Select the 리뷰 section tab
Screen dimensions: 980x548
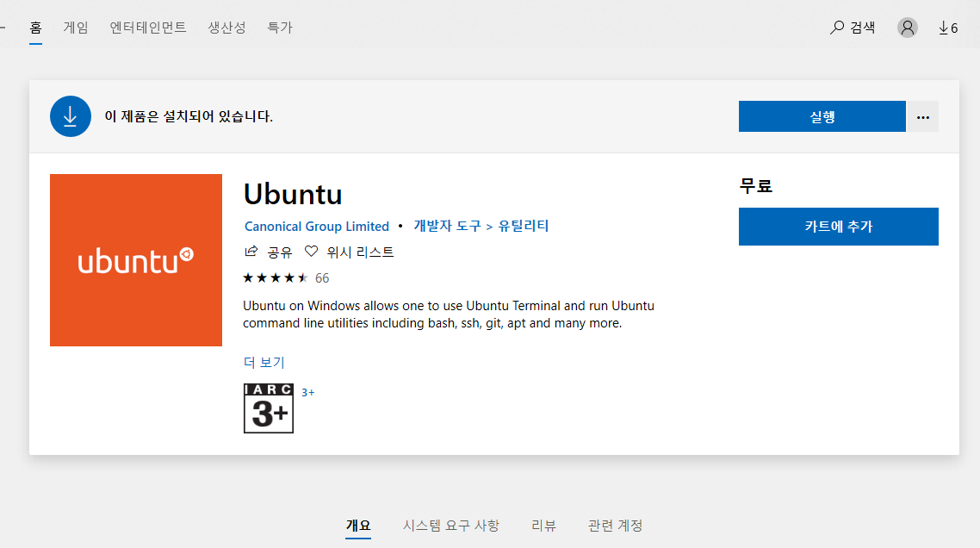[x=543, y=526]
